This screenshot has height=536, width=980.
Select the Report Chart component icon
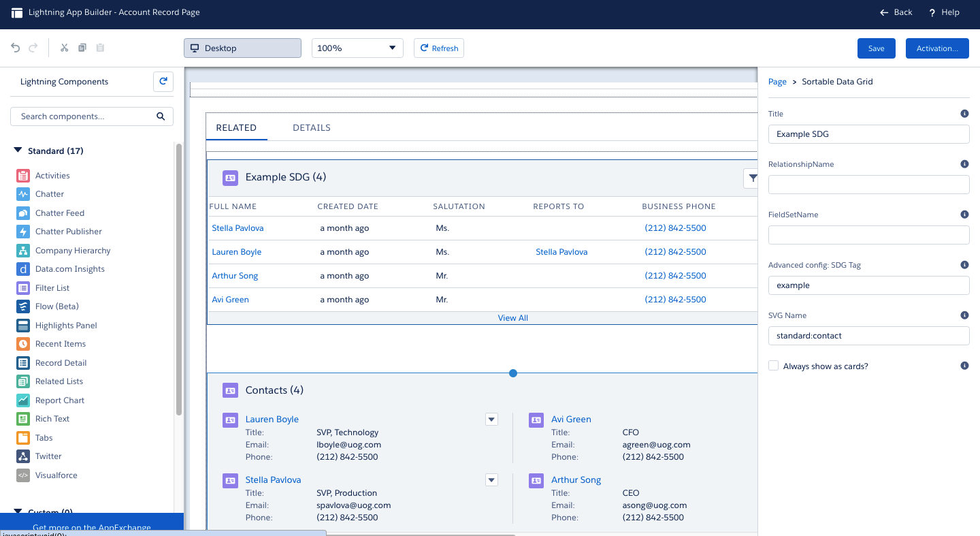click(x=23, y=400)
